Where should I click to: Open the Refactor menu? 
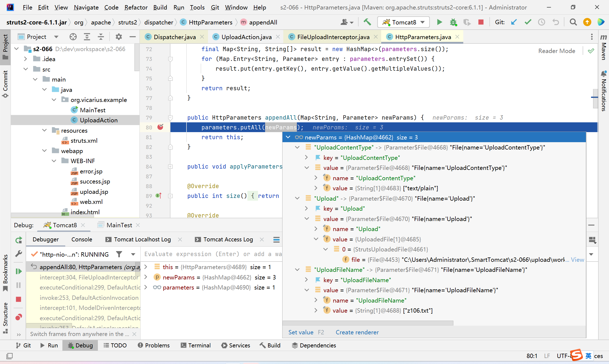coord(136,7)
